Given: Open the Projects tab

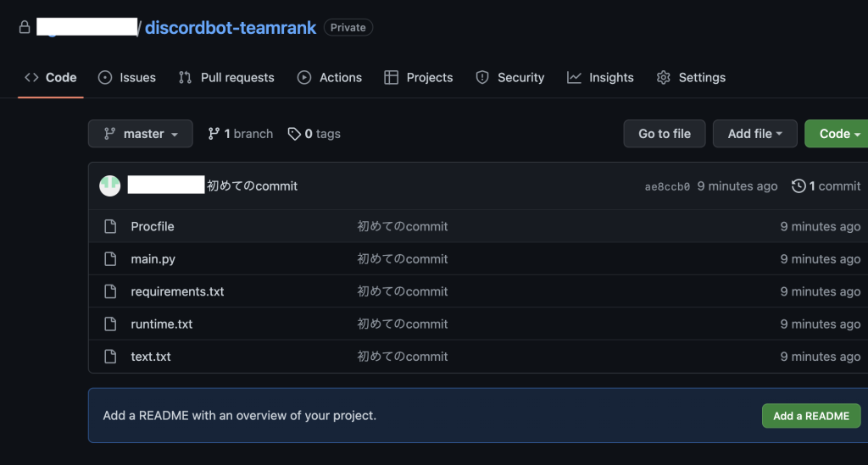Looking at the screenshot, I should tap(419, 77).
